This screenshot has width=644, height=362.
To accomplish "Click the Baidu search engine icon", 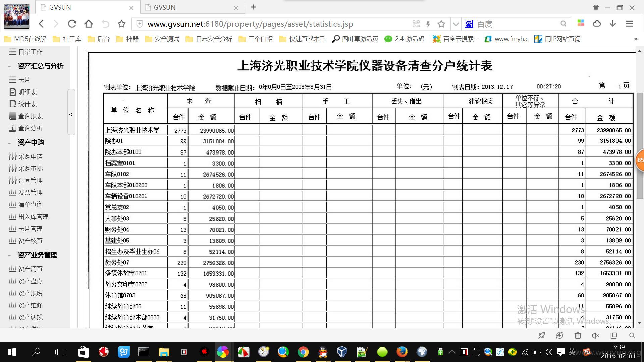I will click(x=469, y=24).
